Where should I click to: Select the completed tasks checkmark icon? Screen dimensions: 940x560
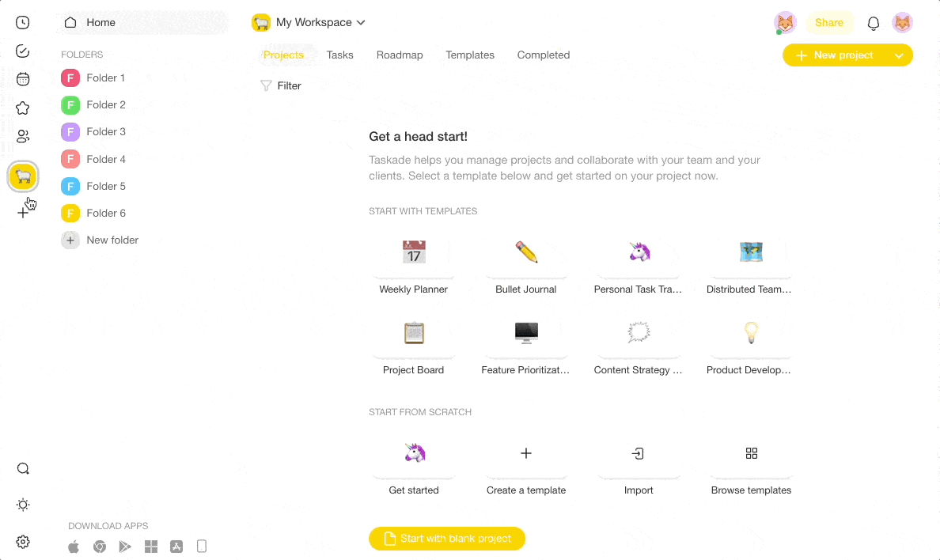point(22,51)
